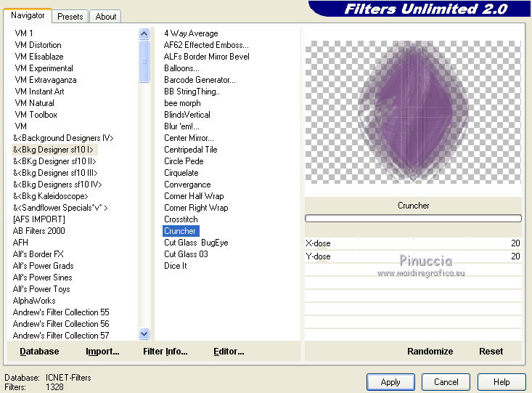532x393 pixels.
Task: Select VM Elisablaze category
Action: pyautogui.click(x=39, y=57)
